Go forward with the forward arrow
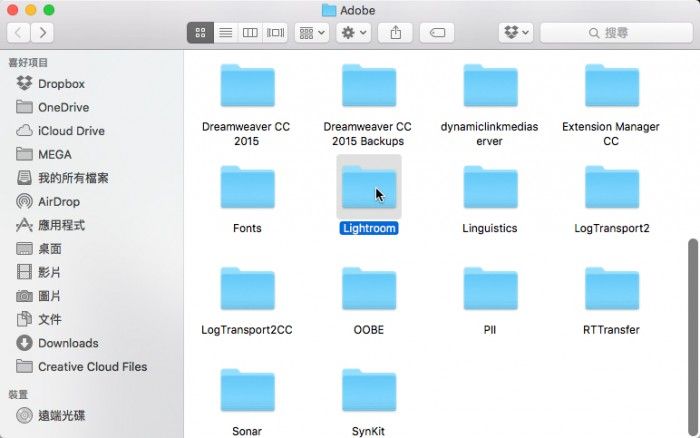Viewport: 700px width, 438px height. pos(42,33)
